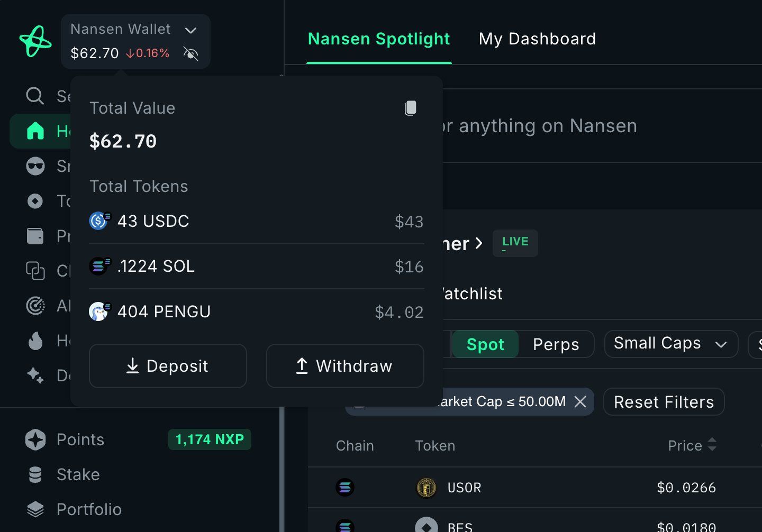Click the Search magnifier icon in sidebar
This screenshot has width=762, height=532.
35,96
